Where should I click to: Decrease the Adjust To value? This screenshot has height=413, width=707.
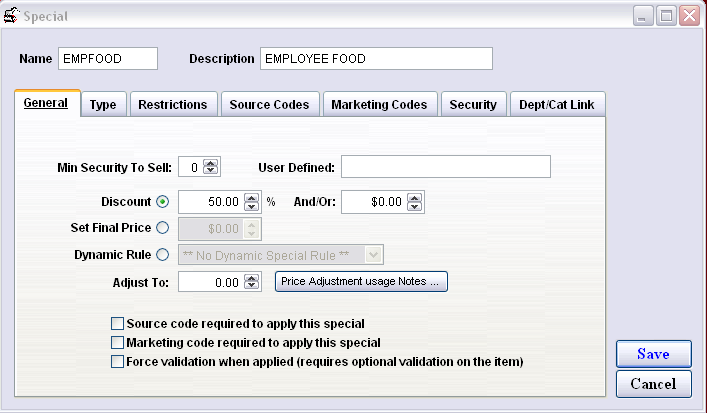coord(252,285)
